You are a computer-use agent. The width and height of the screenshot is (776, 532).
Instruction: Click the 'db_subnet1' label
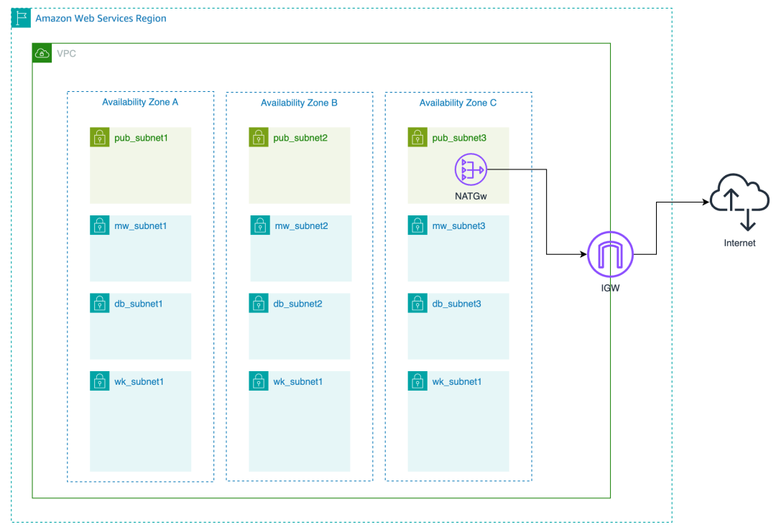(138, 304)
